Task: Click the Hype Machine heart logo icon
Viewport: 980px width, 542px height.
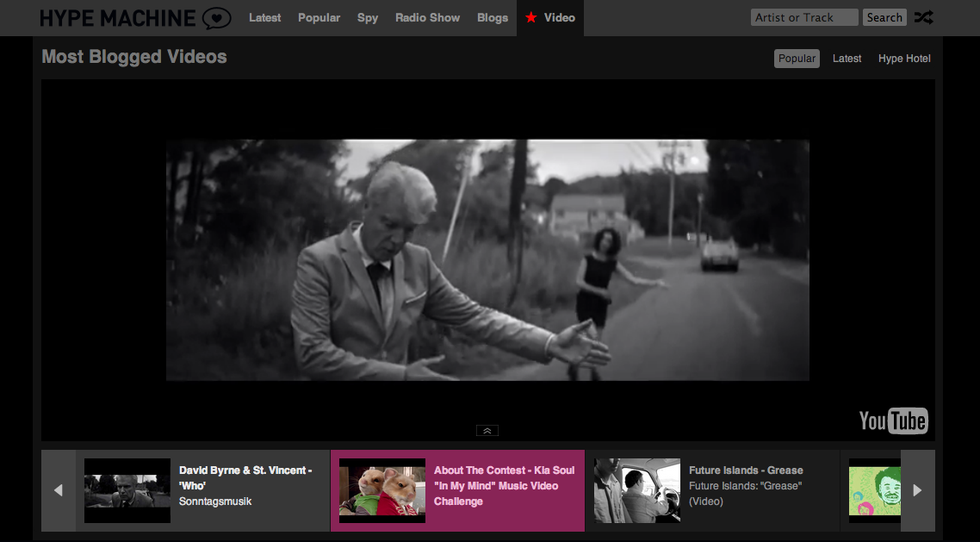Action: pyautogui.click(x=216, y=18)
